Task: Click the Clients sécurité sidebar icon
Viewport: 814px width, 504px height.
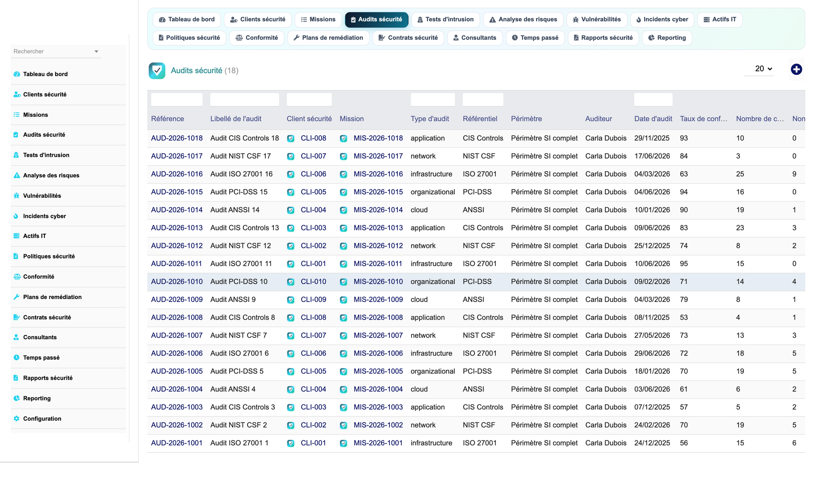Action: click(17, 95)
